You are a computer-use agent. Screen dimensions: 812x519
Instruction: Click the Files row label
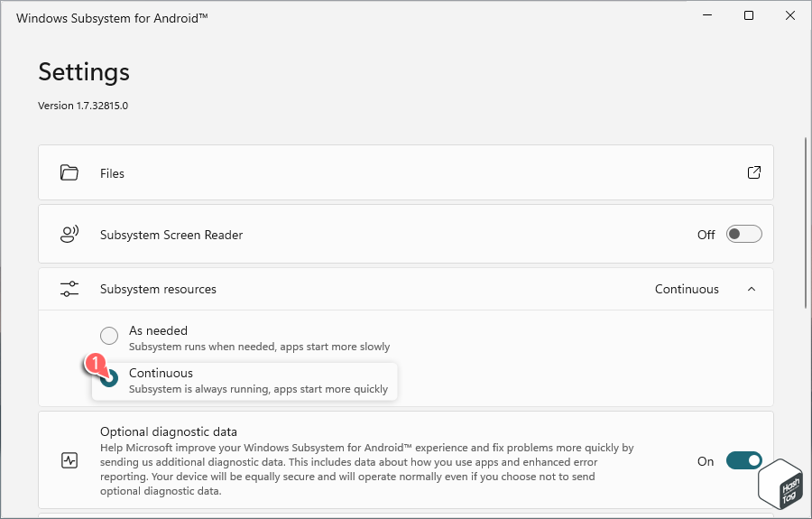click(x=112, y=173)
